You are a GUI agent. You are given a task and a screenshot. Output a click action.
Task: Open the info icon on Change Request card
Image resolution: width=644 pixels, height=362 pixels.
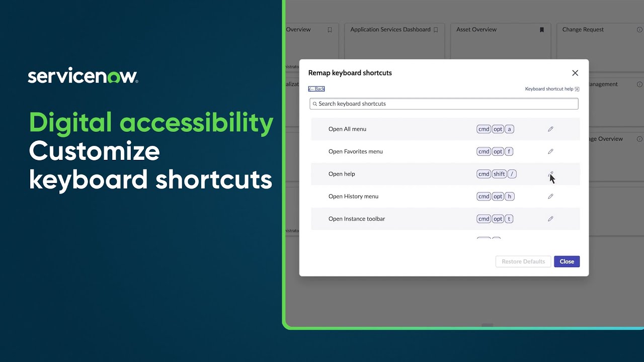638,30
